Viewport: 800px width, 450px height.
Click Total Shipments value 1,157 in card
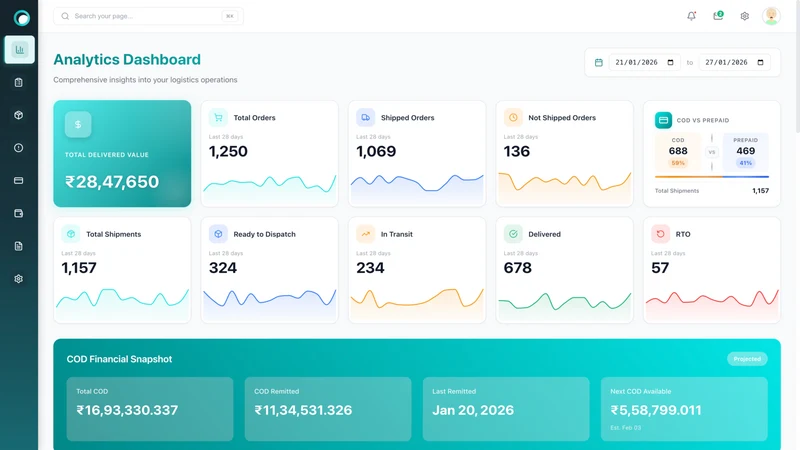pos(79,268)
